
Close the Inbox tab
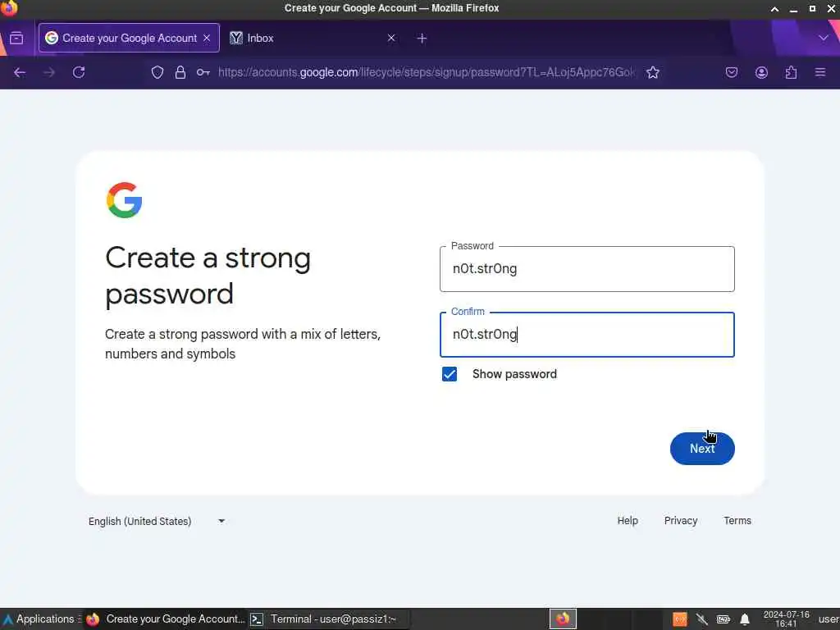point(391,38)
